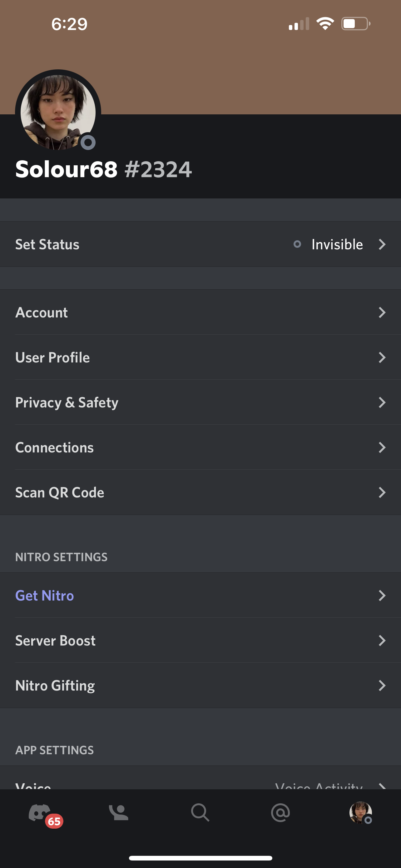Open the Friends tab icon

[118, 813]
